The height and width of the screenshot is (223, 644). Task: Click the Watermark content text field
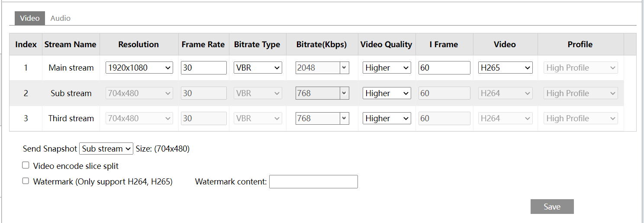point(313,182)
